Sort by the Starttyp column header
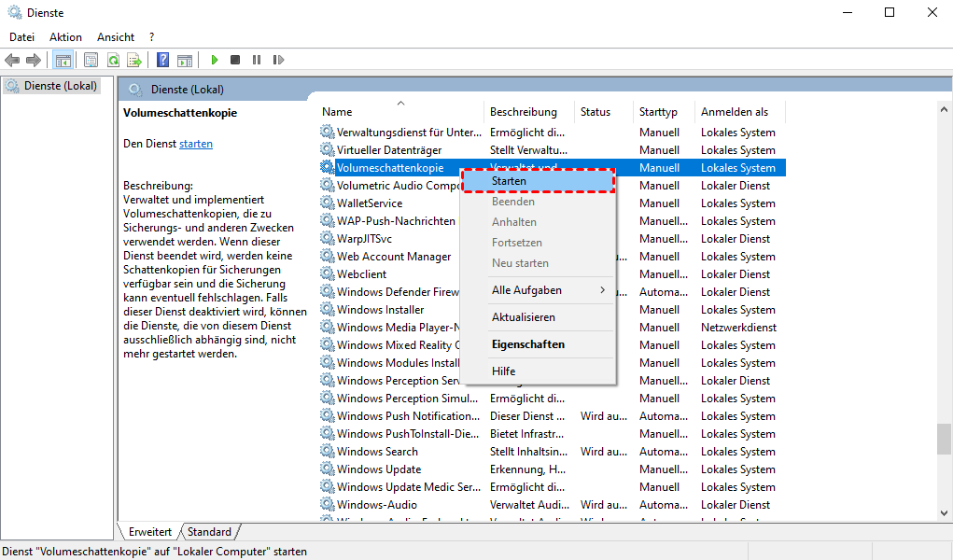This screenshot has width=953, height=560. point(658,112)
